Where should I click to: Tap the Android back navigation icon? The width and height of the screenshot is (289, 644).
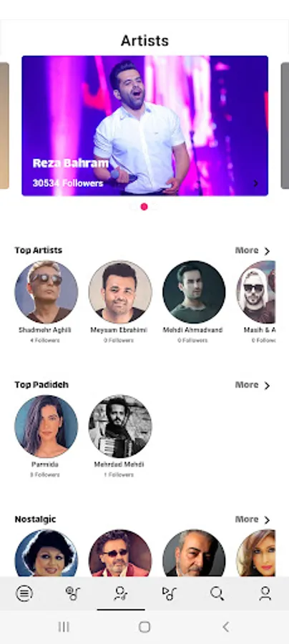225,627
